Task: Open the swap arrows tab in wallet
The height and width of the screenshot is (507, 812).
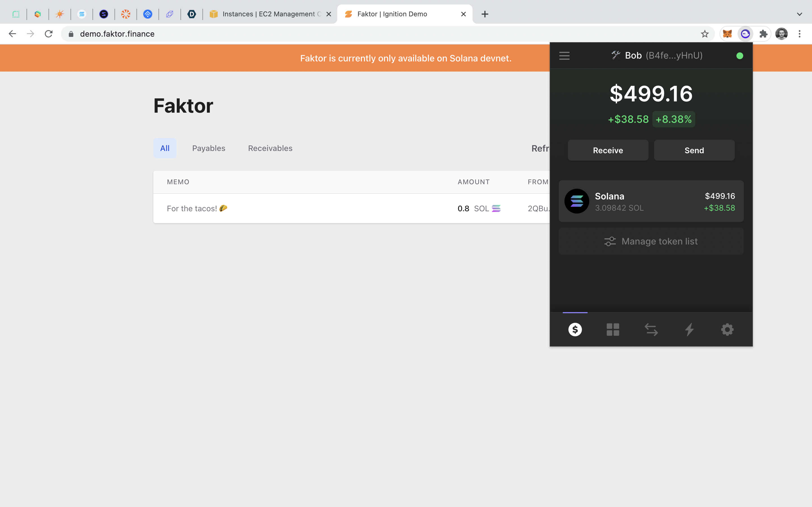Action: click(x=651, y=330)
